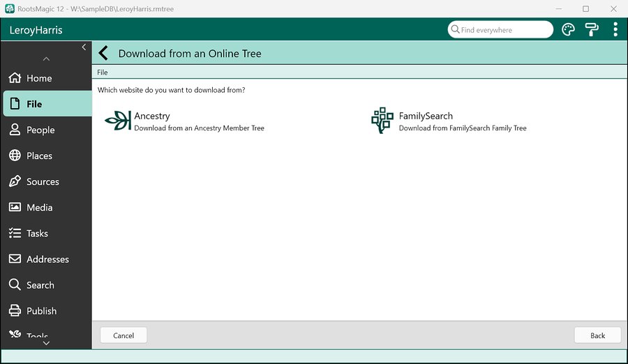Click the File page icon in sidebar
The image size is (628, 364).
15,104
